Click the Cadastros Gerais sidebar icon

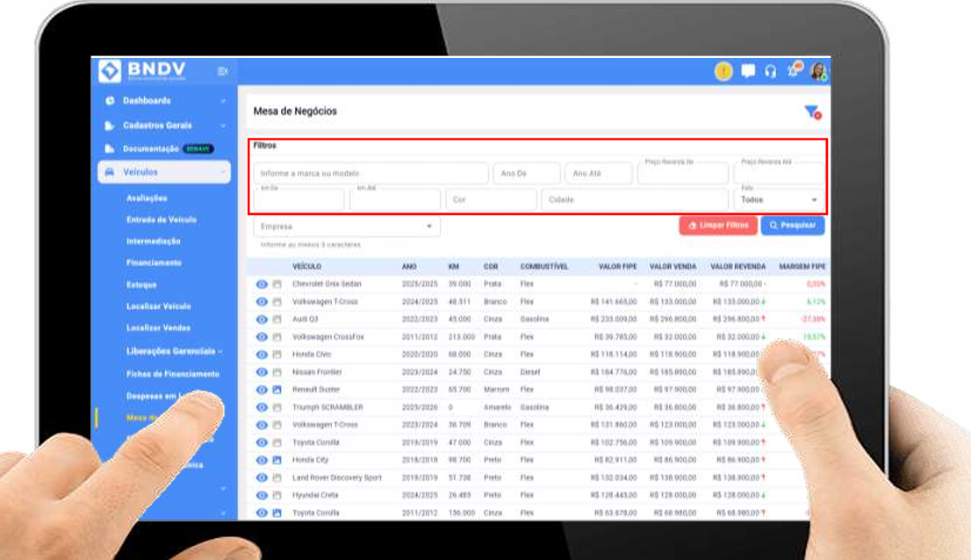(x=110, y=126)
